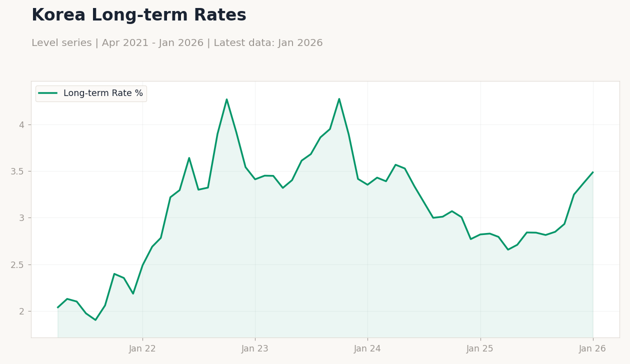
Task: Click the green legend line swatch
Action: click(x=48, y=93)
